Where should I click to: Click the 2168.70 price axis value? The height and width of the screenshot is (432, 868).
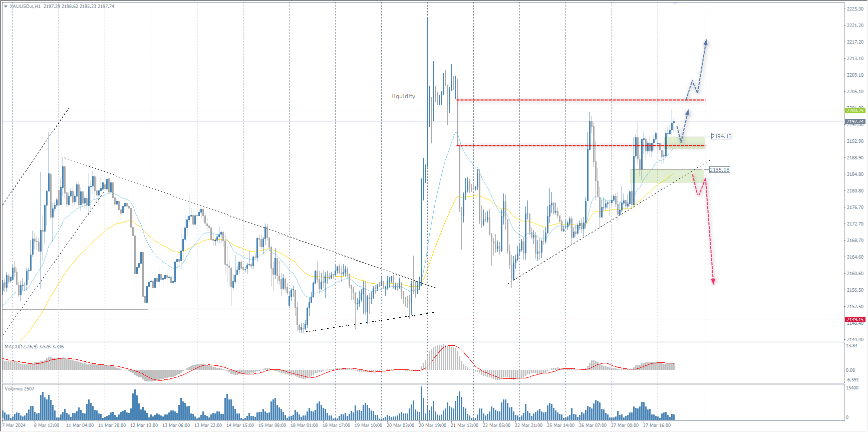point(855,241)
